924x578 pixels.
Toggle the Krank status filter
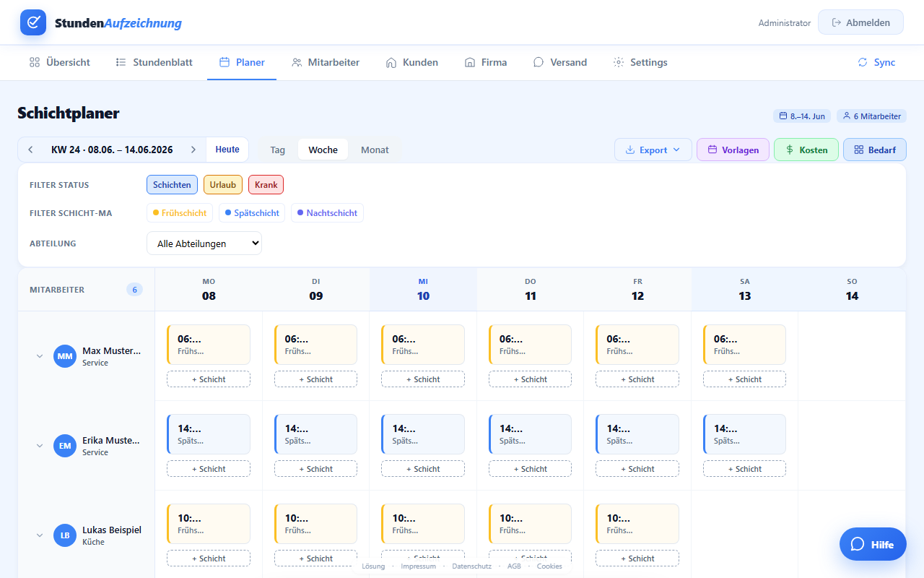[x=266, y=185]
